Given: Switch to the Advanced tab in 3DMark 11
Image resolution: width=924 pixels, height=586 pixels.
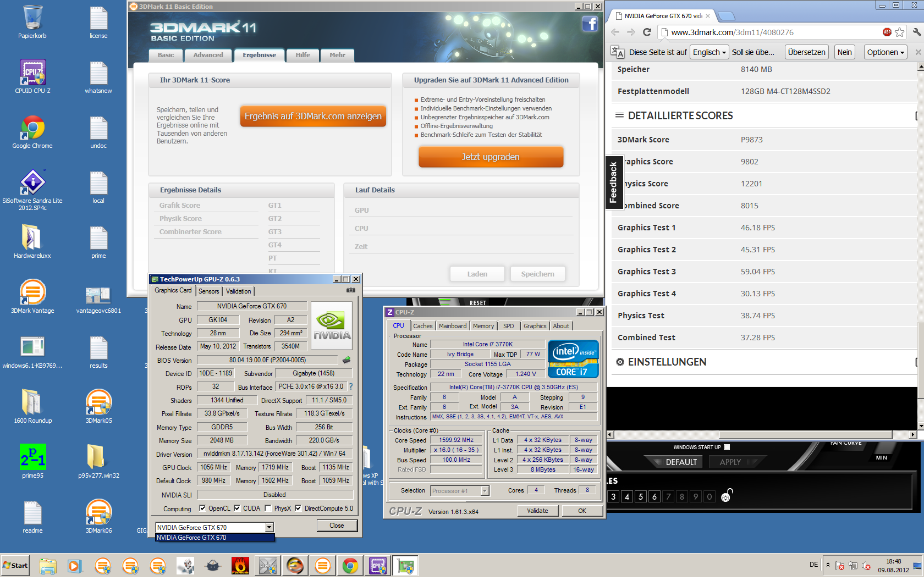Looking at the screenshot, I should [x=208, y=55].
